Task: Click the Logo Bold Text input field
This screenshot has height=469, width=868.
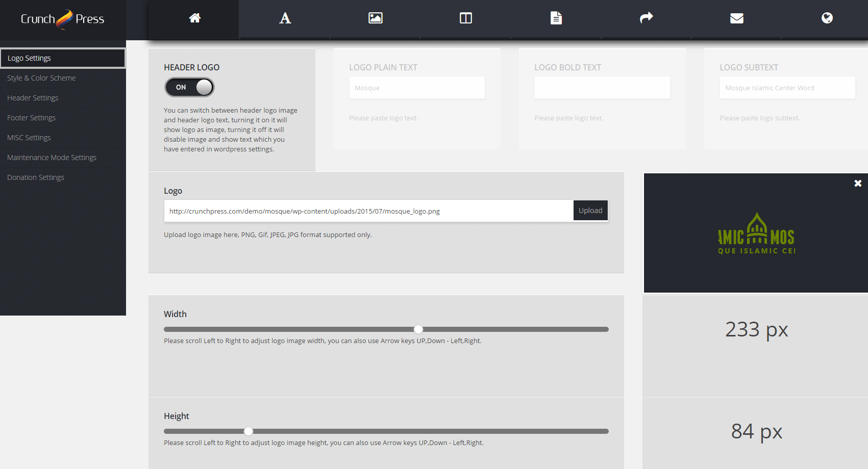Action: point(602,88)
